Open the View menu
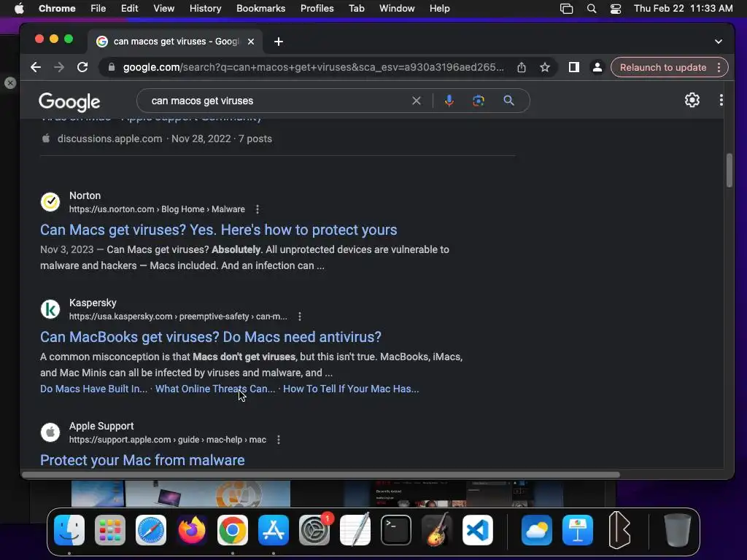This screenshot has width=747, height=560. (163, 9)
